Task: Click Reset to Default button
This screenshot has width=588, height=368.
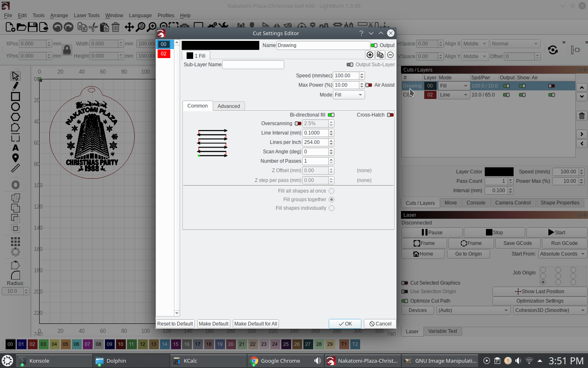Action: pyautogui.click(x=175, y=324)
